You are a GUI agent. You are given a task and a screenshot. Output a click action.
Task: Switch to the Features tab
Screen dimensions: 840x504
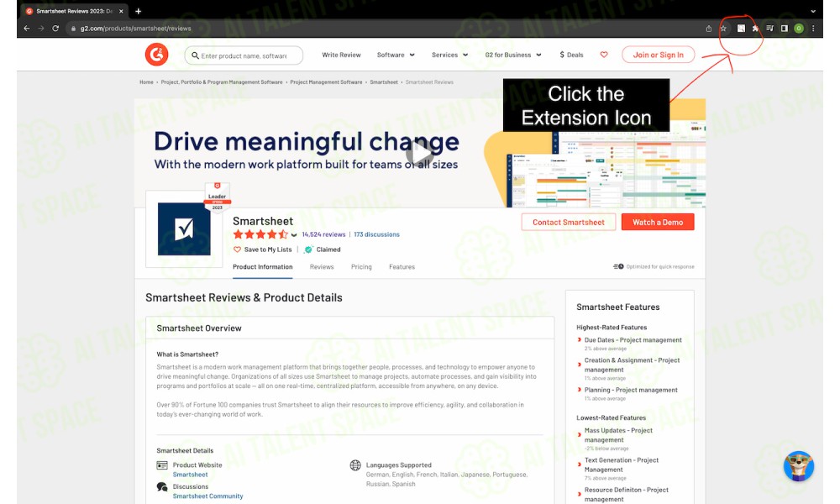(402, 267)
